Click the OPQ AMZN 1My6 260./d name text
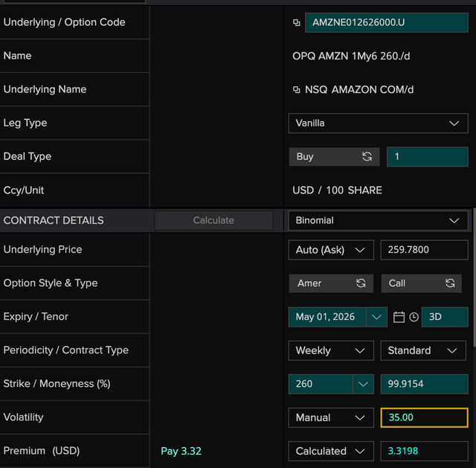476x468 pixels. tap(351, 57)
